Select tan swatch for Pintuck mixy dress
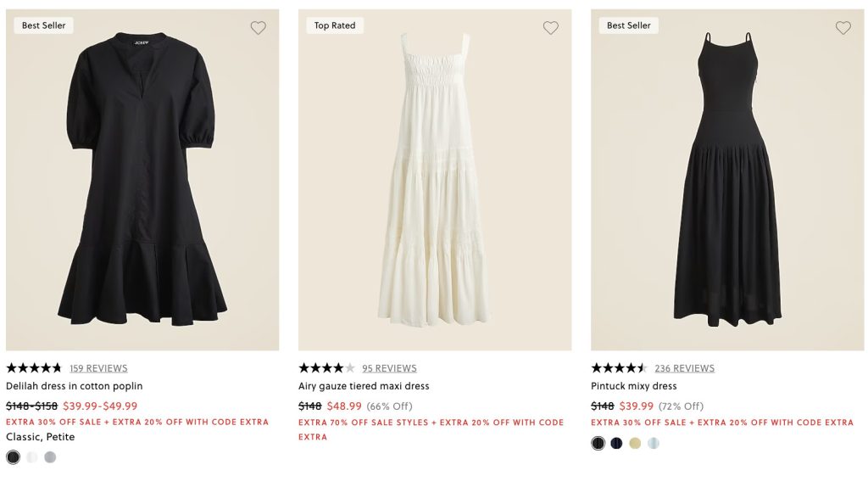 click(x=635, y=443)
